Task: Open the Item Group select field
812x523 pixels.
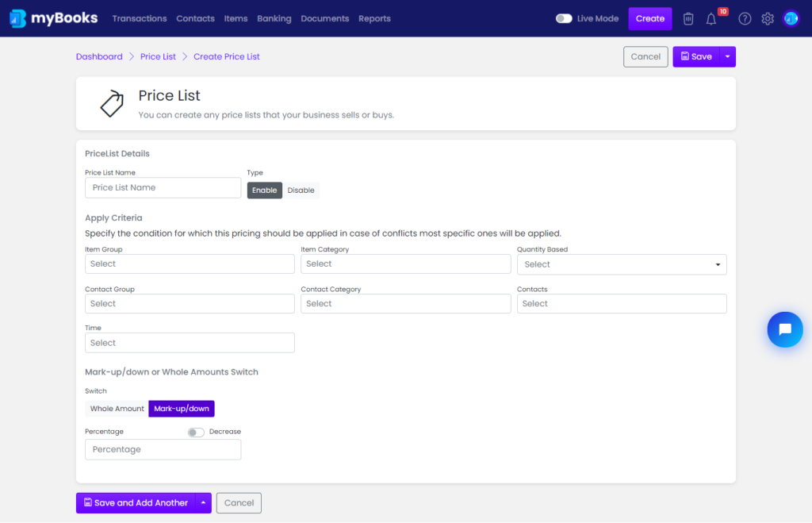Action: point(190,263)
